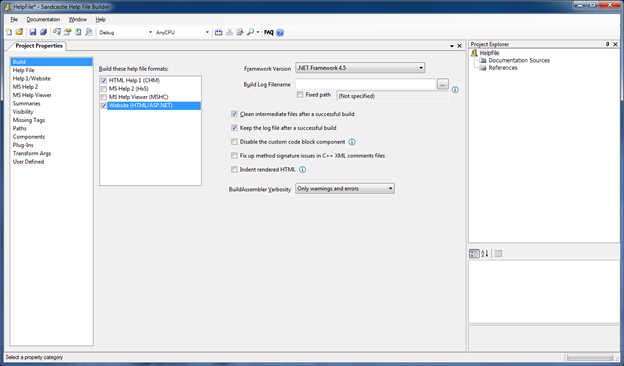Click info icon next to custom code block option
The width and height of the screenshot is (624, 366).
point(352,142)
